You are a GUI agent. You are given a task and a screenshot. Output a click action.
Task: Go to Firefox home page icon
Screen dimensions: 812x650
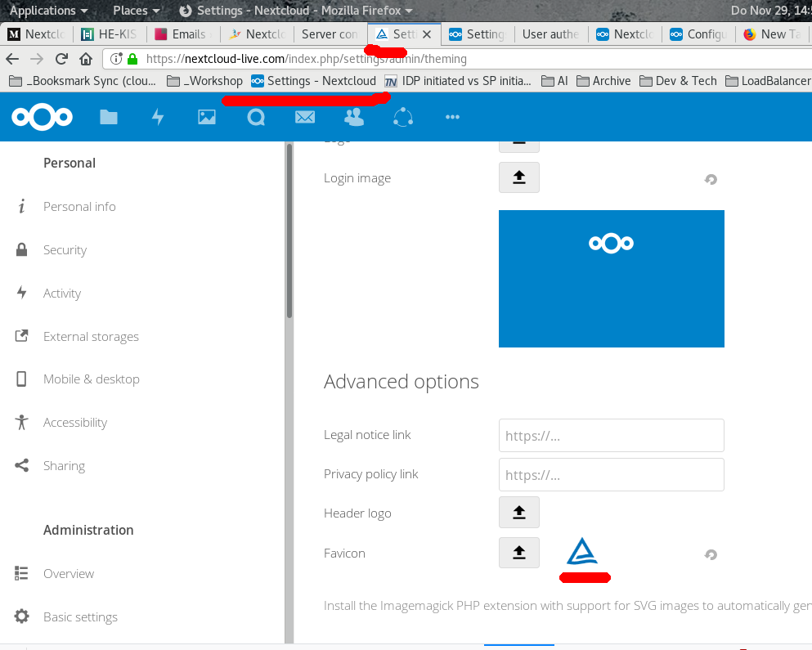tap(86, 59)
